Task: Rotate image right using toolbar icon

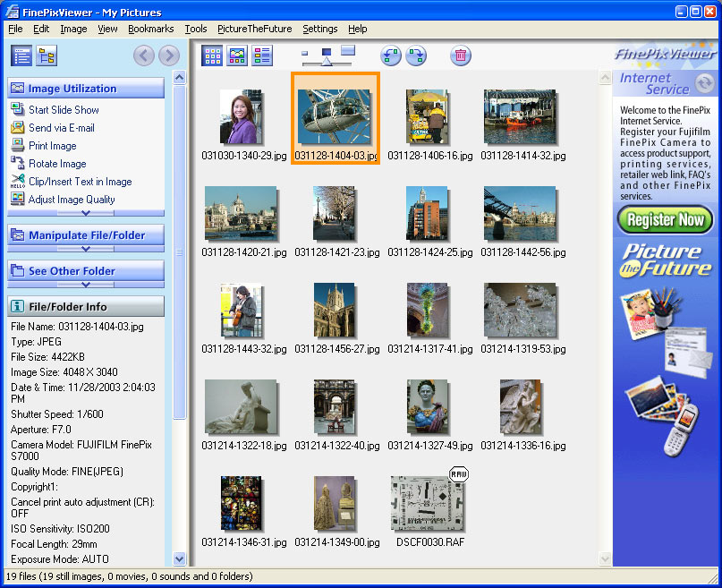Action: (416, 56)
